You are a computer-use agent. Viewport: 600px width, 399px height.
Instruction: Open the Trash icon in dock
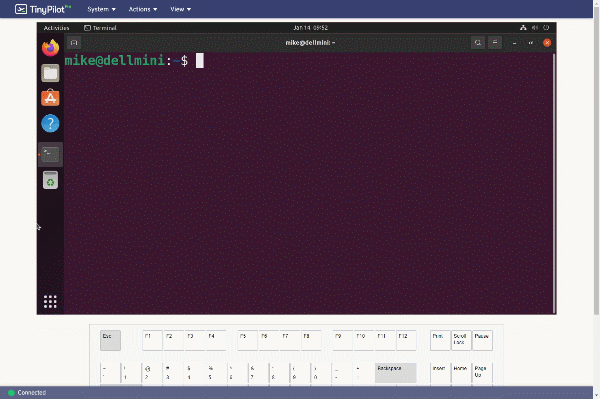tap(51, 180)
